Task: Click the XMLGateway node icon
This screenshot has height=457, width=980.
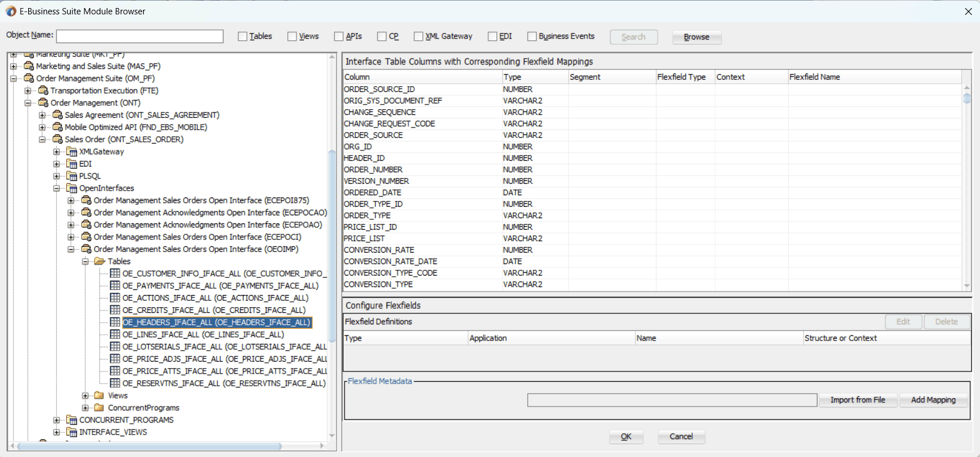Action: [72, 152]
